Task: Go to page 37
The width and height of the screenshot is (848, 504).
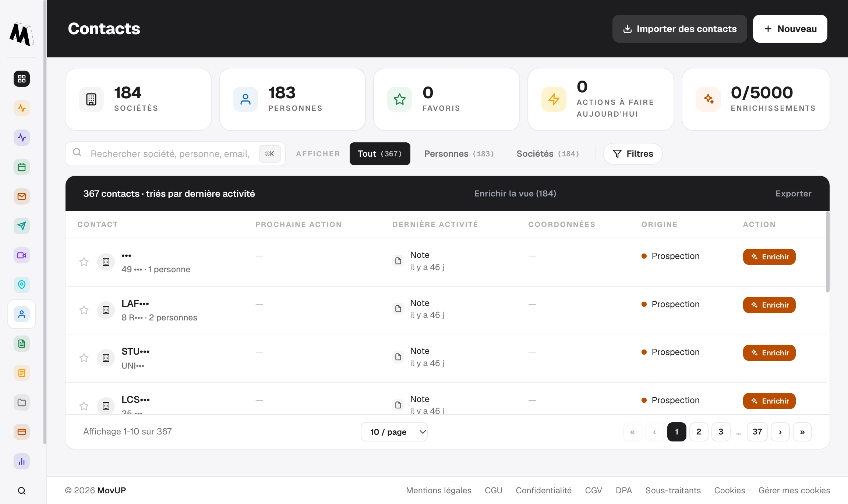Action: click(757, 432)
